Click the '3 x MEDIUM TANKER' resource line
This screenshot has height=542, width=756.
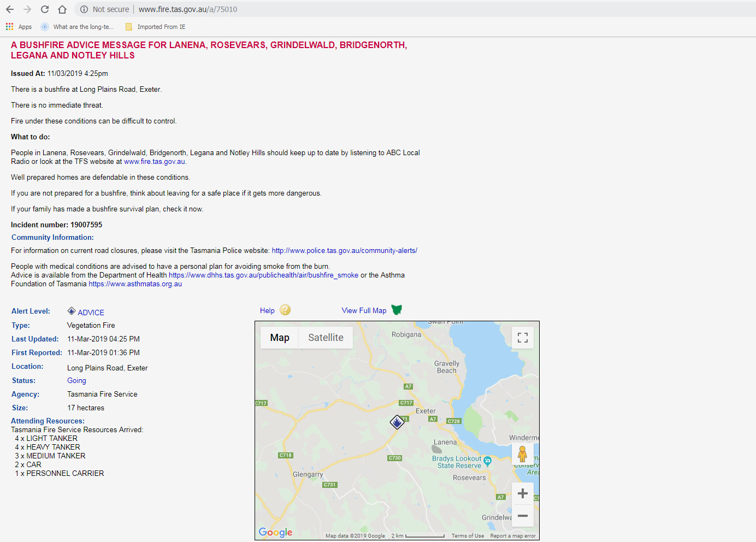pos(50,456)
